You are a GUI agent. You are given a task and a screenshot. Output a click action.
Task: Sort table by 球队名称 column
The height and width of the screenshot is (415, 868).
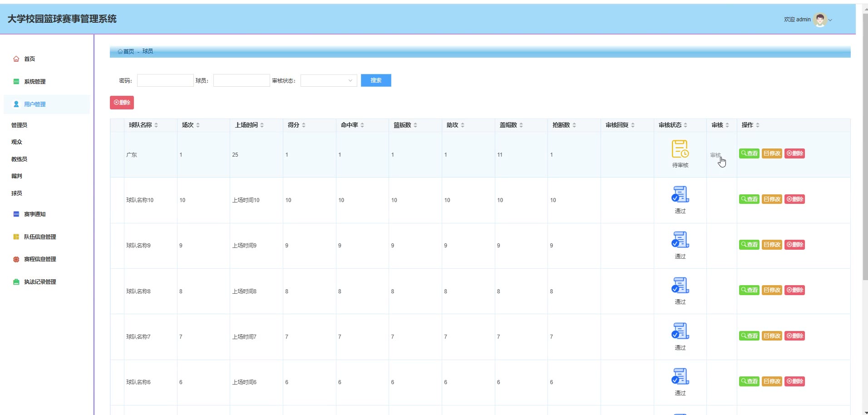(156, 125)
